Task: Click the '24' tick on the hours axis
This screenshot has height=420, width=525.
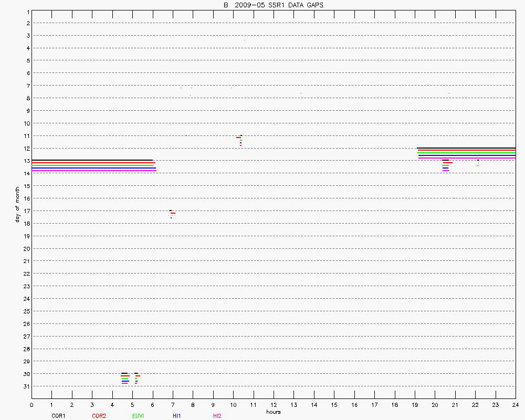Action: pyautogui.click(x=516, y=405)
